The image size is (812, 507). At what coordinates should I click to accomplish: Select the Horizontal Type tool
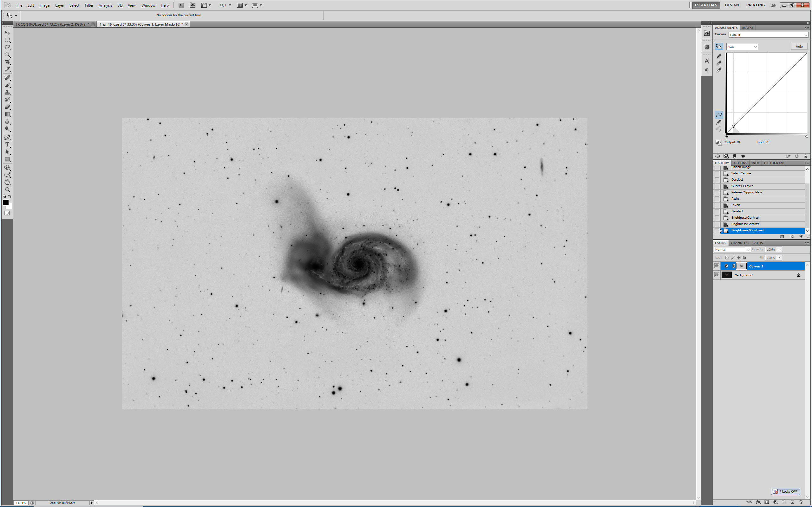(7, 144)
